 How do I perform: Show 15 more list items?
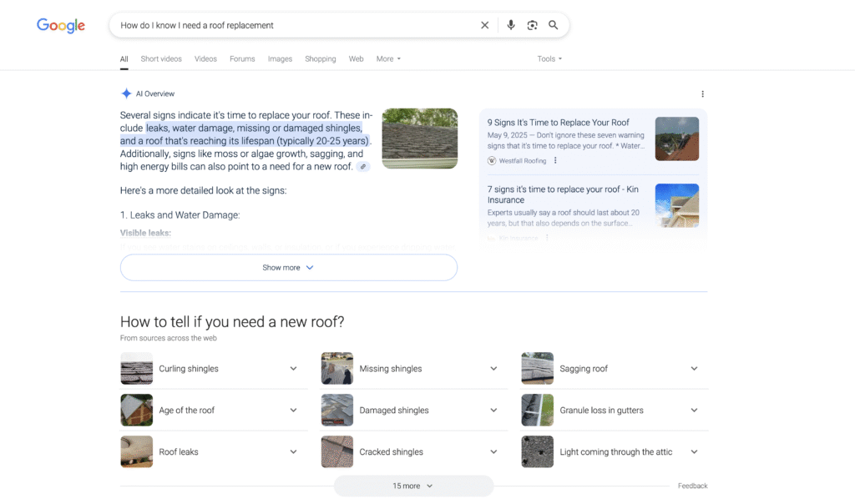point(413,486)
